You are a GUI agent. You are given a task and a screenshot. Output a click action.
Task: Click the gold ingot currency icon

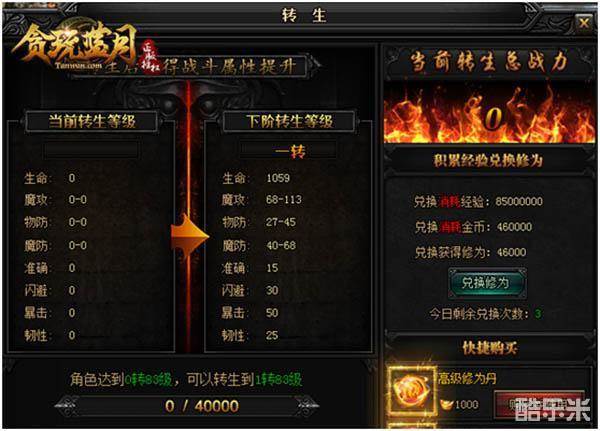(446, 405)
